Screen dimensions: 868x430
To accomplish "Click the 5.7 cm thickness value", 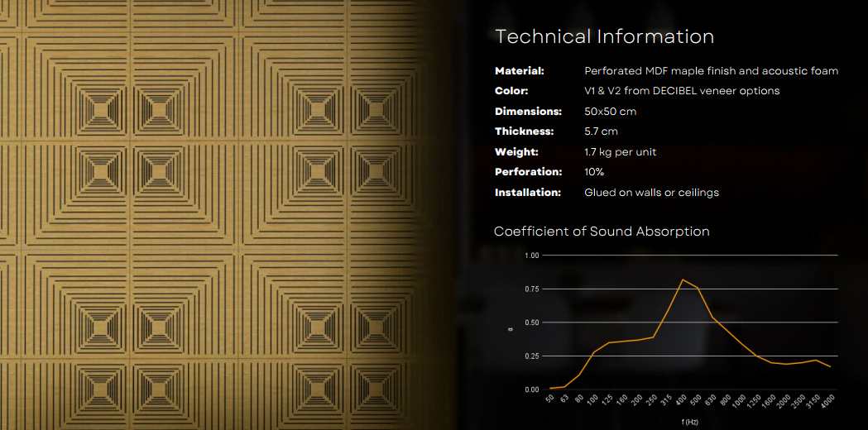I will point(601,131).
